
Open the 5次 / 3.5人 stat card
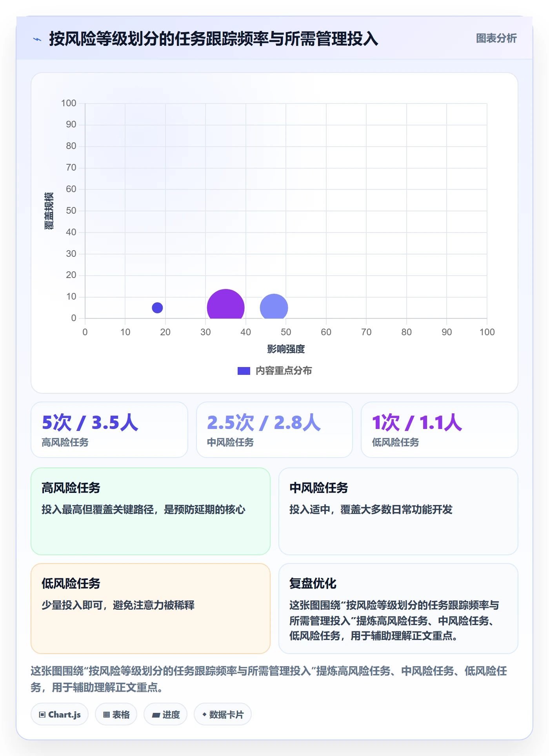click(109, 430)
